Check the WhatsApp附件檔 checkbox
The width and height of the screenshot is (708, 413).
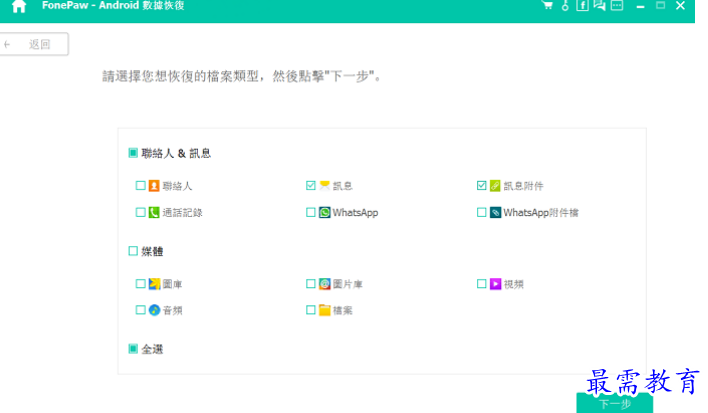481,212
